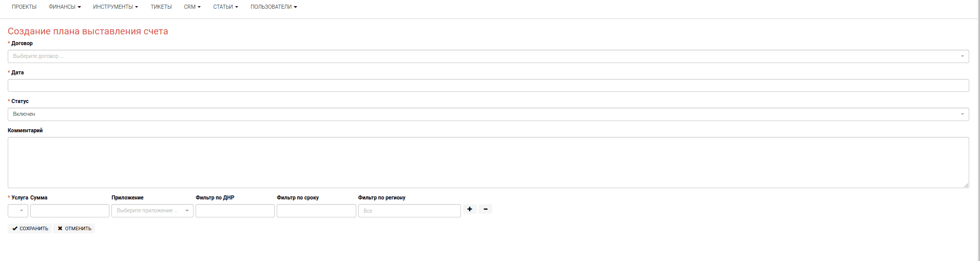The height and width of the screenshot is (261, 980).
Task: Open the Приложение dropdown
Action: [x=152, y=211]
